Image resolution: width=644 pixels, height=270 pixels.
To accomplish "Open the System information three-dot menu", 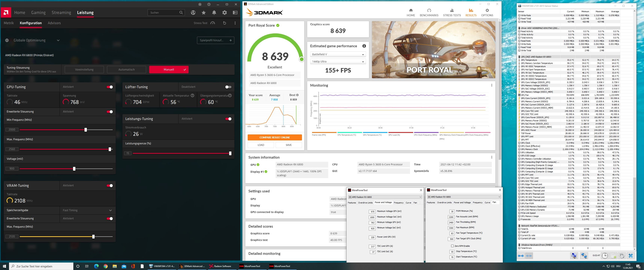I will tap(491, 157).
